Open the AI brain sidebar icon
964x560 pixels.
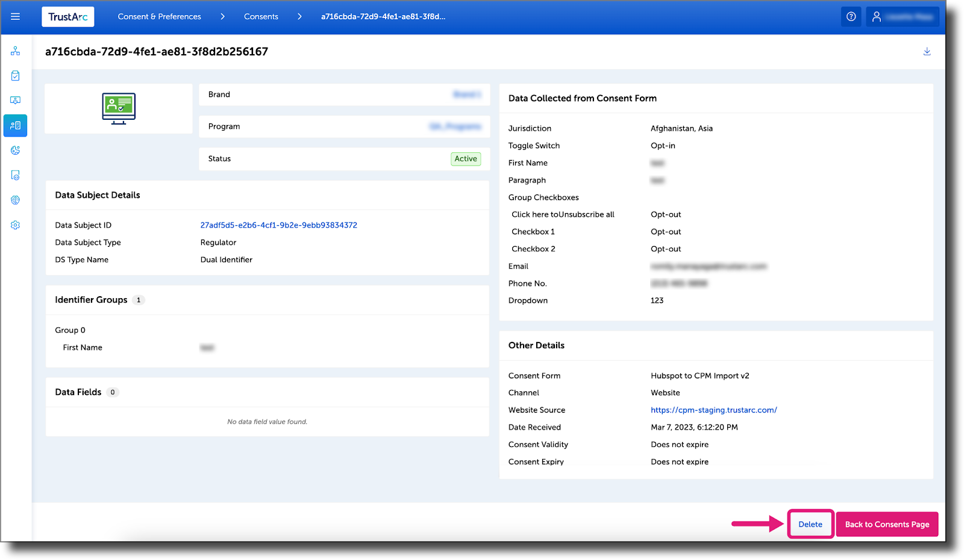coord(15,151)
